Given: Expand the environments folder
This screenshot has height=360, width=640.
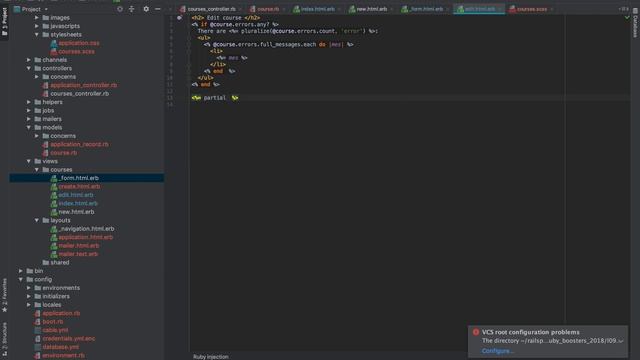Looking at the screenshot, I should (x=29, y=288).
